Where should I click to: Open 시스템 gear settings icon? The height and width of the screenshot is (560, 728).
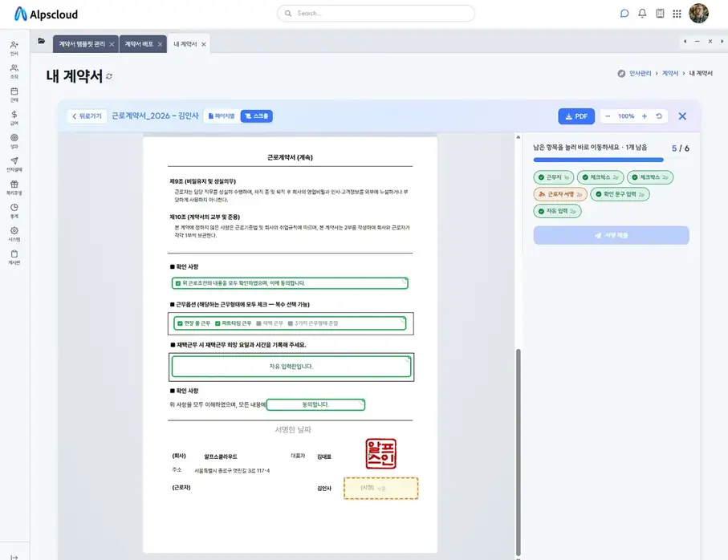14,233
